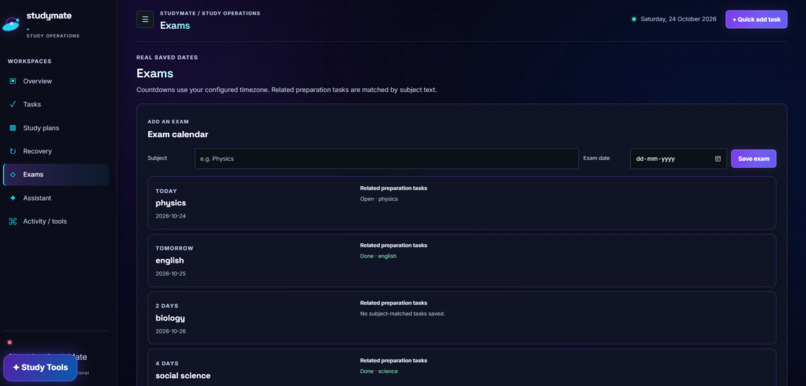Open the Study Tools floating button
Image resolution: width=806 pixels, height=386 pixels.
click(40, 367)
